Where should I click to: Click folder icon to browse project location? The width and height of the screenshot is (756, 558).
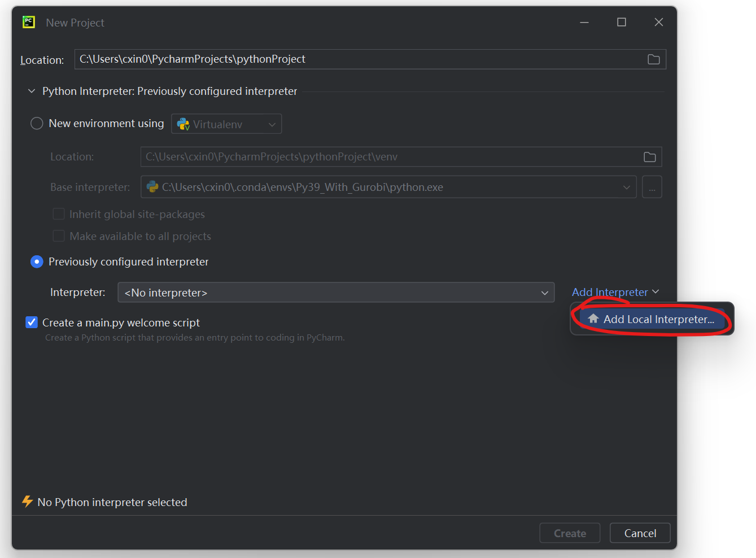(x=653, y=59)
